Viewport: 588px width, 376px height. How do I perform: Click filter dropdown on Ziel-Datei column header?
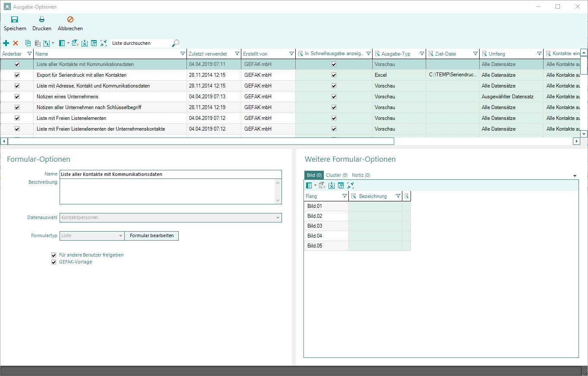tap(475, 54)
